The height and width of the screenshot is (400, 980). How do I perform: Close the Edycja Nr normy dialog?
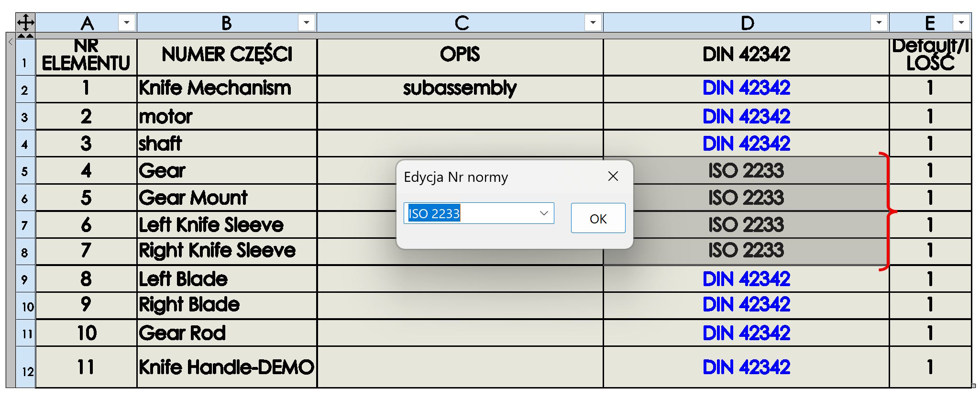click(613, 177)
